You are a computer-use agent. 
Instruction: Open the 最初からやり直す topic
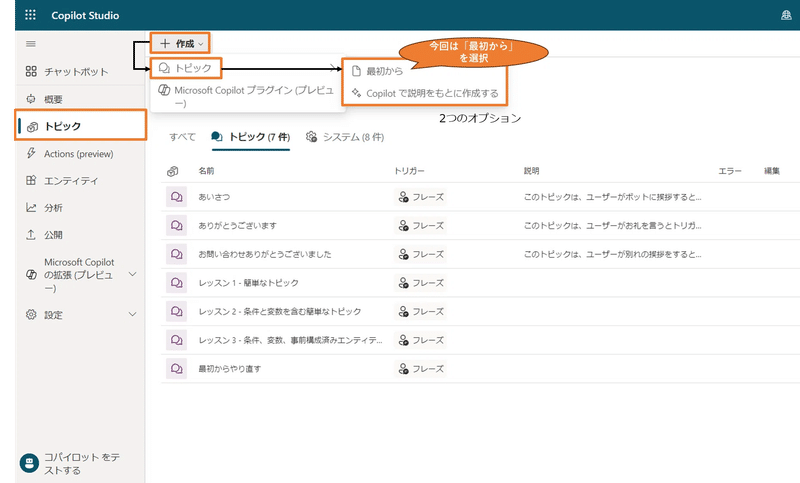[230, 368]
